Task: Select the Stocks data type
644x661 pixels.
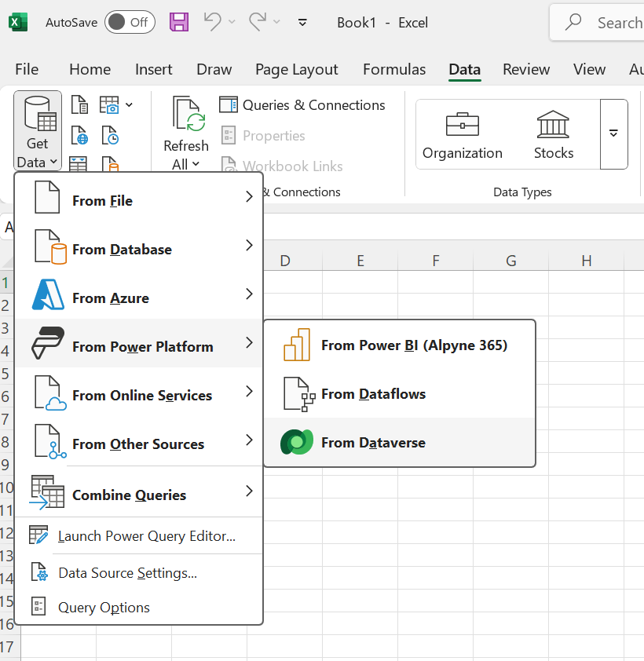Action: tap(554, 135)
